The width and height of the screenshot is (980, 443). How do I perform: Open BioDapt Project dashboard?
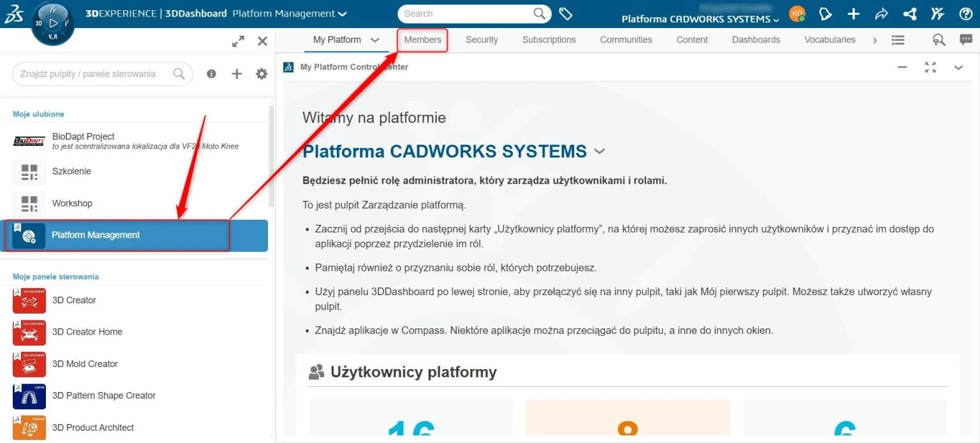click(x=134, y=141)
